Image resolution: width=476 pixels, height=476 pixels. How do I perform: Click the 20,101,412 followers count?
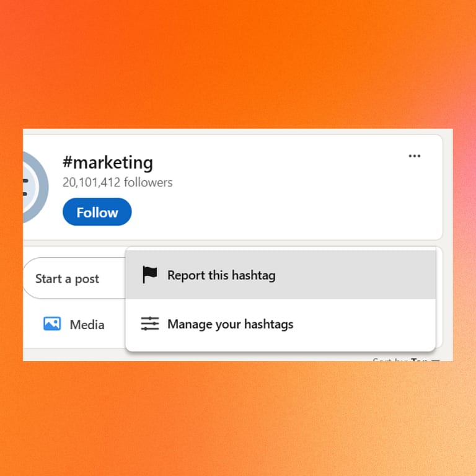[x=117, y=182]
